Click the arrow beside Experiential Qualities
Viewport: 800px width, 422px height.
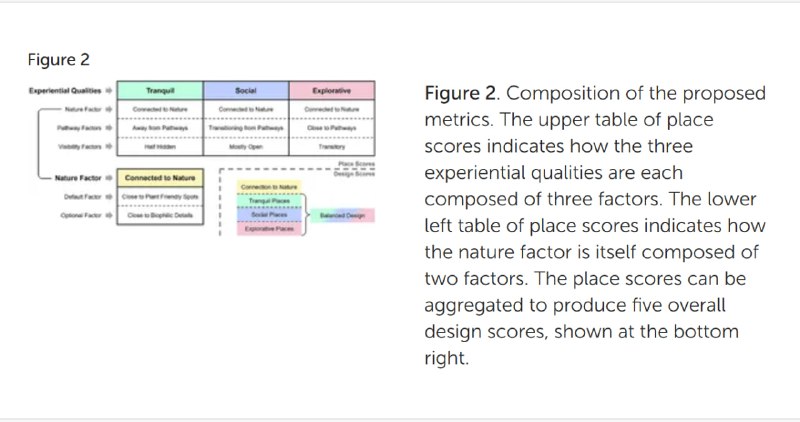(109, 91)
